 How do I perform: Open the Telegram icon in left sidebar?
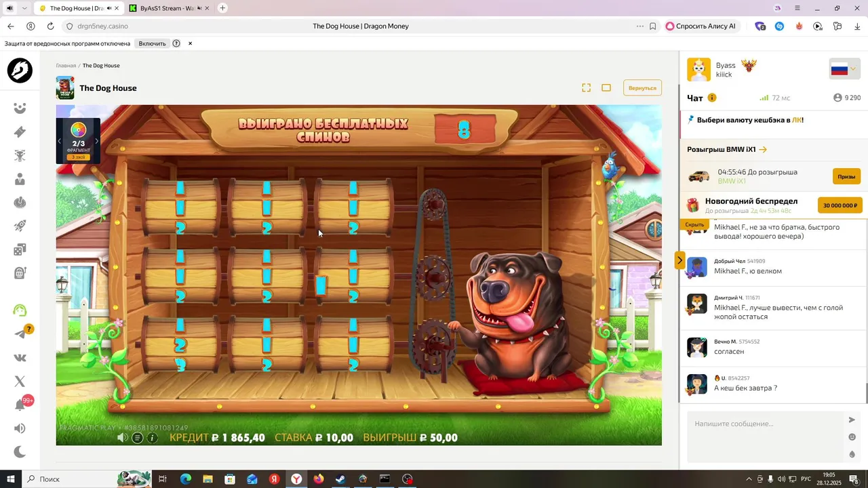pos(20,333)
